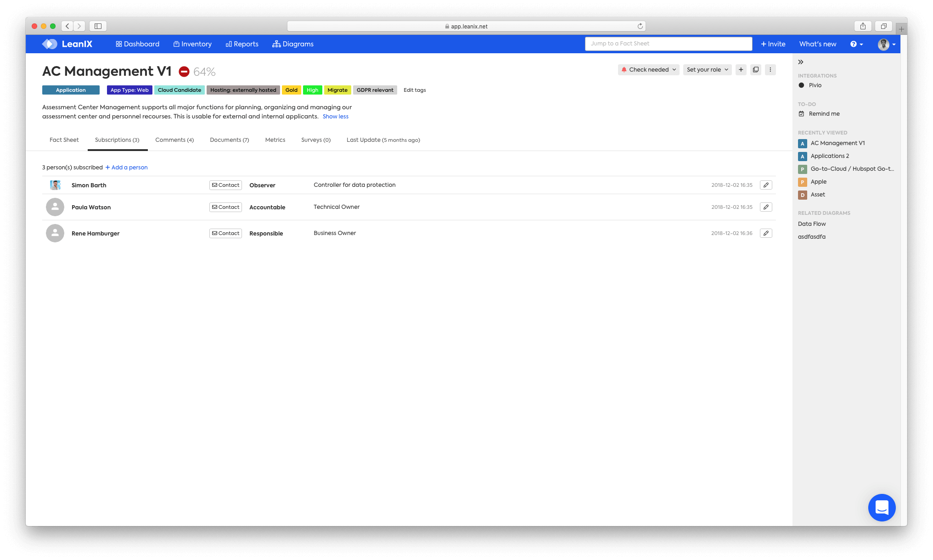
Task: Open the user avatar account menu
Action: pyautogui.click(x=886, y=44)
